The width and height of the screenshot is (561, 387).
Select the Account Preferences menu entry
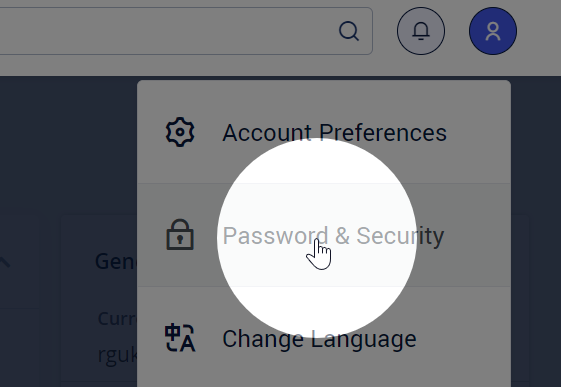pyautogui.click(x=324, y=132)
